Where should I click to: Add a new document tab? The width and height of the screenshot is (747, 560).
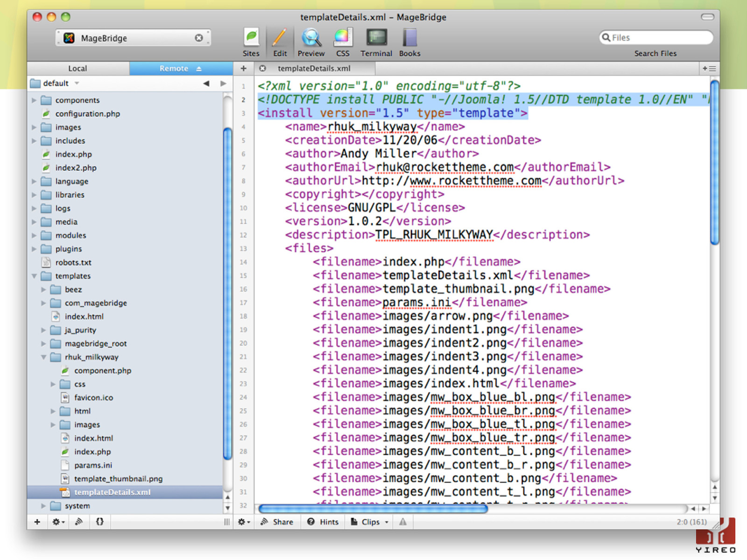click(x=243, y=68)
